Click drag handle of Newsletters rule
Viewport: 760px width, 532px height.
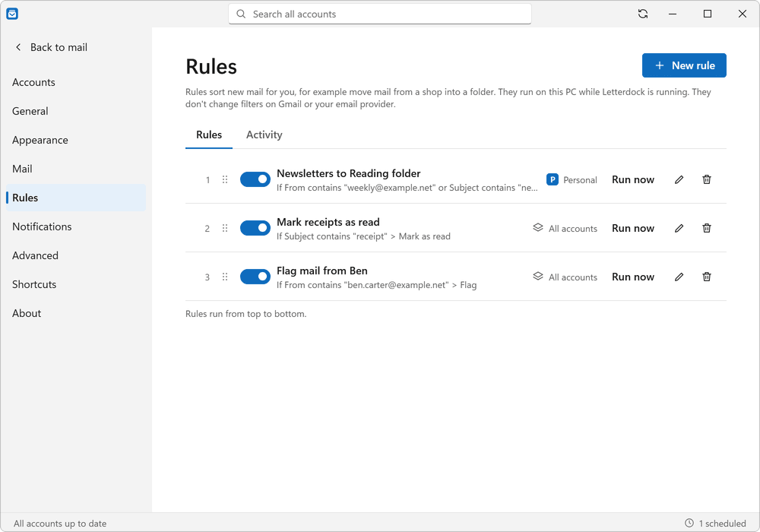[225, 180]
